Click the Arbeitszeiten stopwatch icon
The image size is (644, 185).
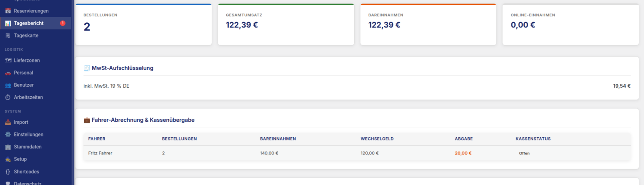pos(8,97)
